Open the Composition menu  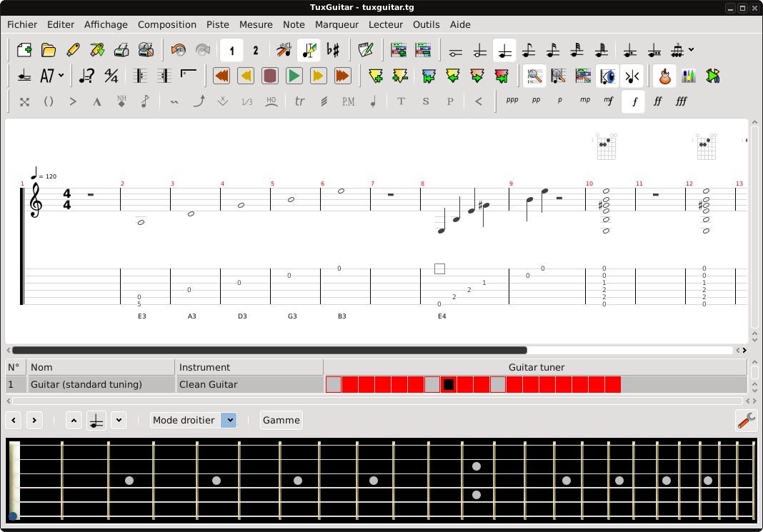pos(167,24)
